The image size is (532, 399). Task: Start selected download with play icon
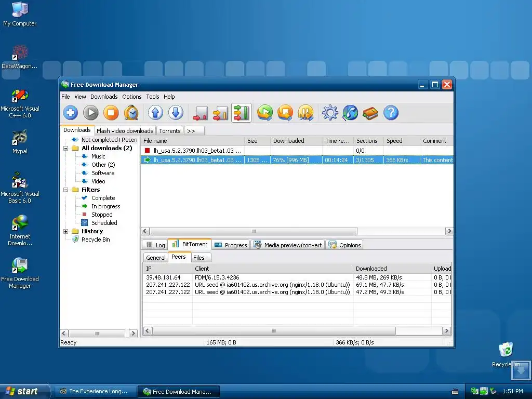tap(91, 113)
